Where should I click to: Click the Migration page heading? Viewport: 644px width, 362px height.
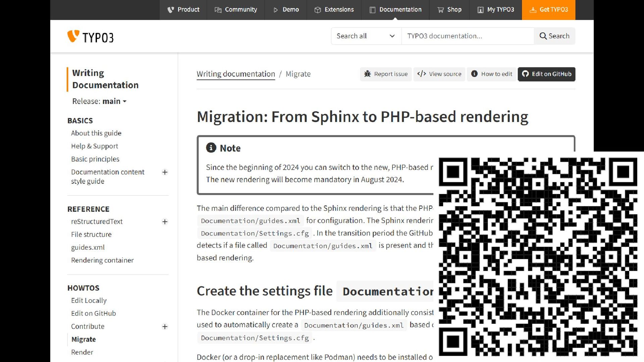click(363, 117)
